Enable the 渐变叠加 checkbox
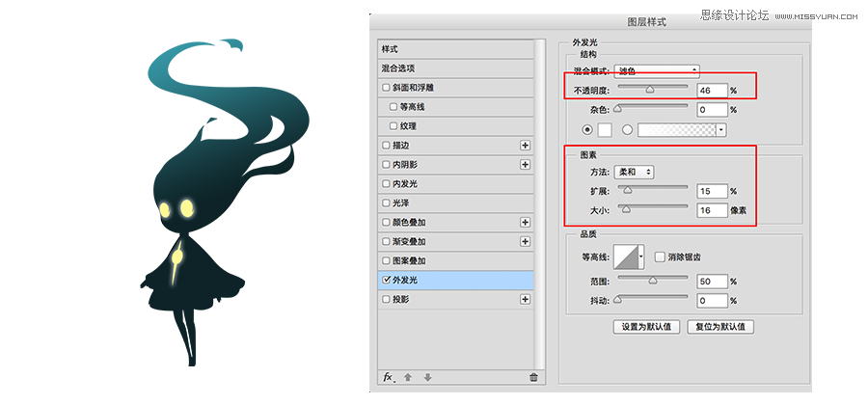Image resolution: width=868 pixels, height=405 pixels. (x=386, y=242)
